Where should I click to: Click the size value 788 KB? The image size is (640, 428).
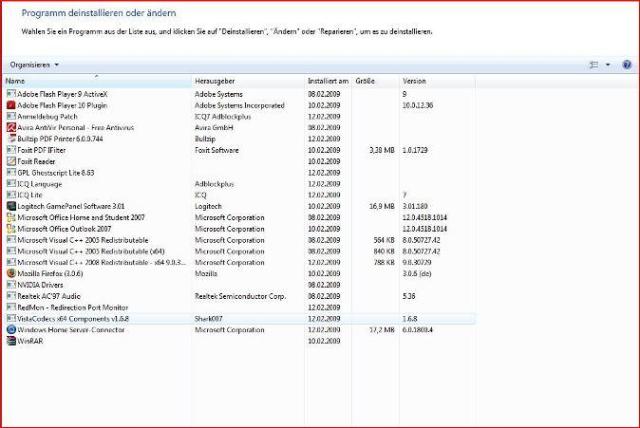pyautogui.click(x=384, y=262)
